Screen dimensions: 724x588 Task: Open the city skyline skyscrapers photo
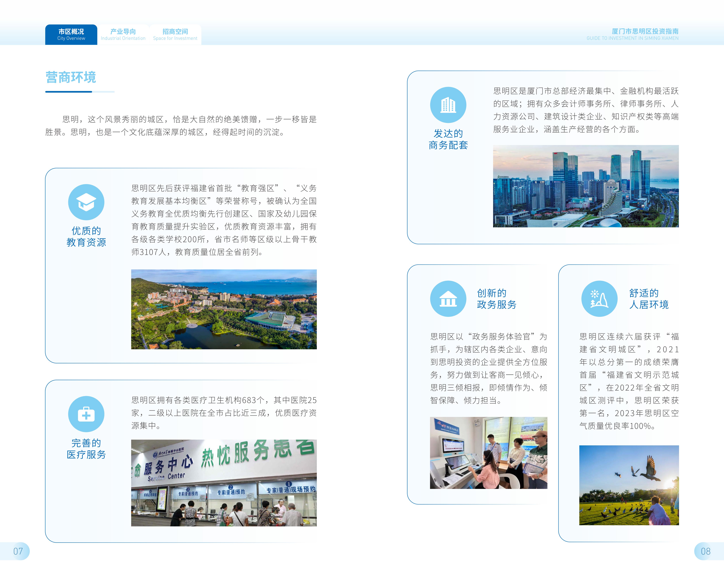point(586,186)
